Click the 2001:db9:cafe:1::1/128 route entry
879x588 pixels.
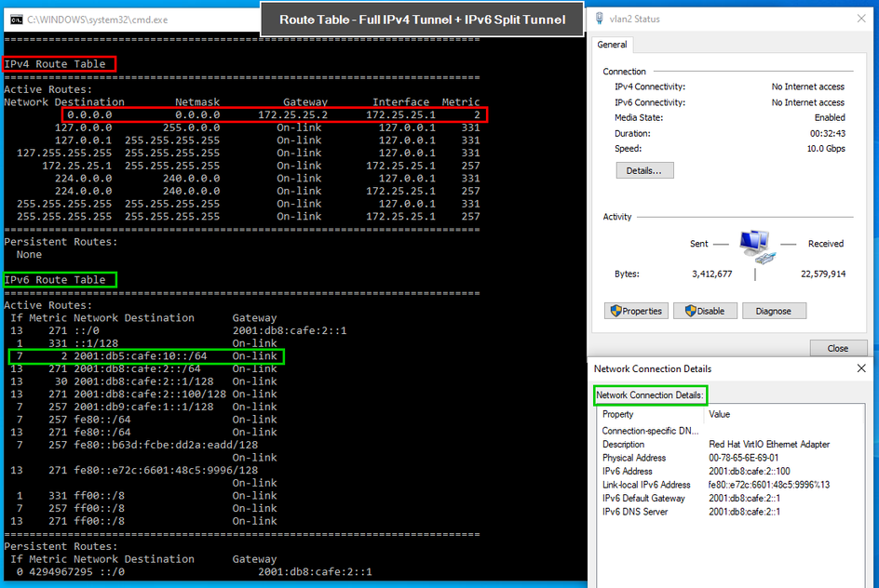click(143, 407)
